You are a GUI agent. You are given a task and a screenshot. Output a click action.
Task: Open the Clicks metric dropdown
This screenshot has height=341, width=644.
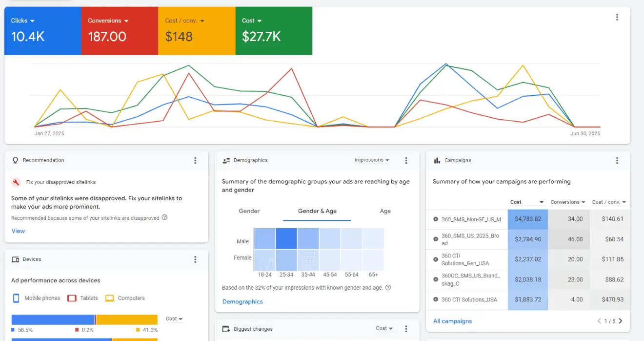22,21
